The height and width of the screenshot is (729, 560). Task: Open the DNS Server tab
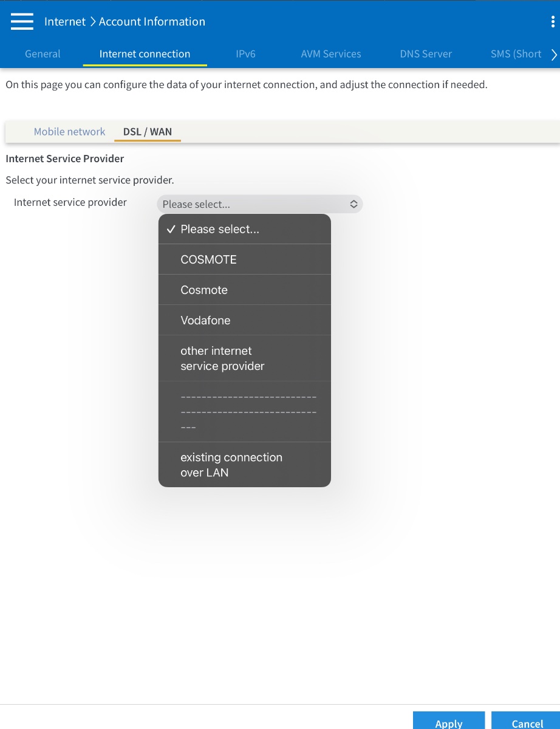click(x=426, y=54)
